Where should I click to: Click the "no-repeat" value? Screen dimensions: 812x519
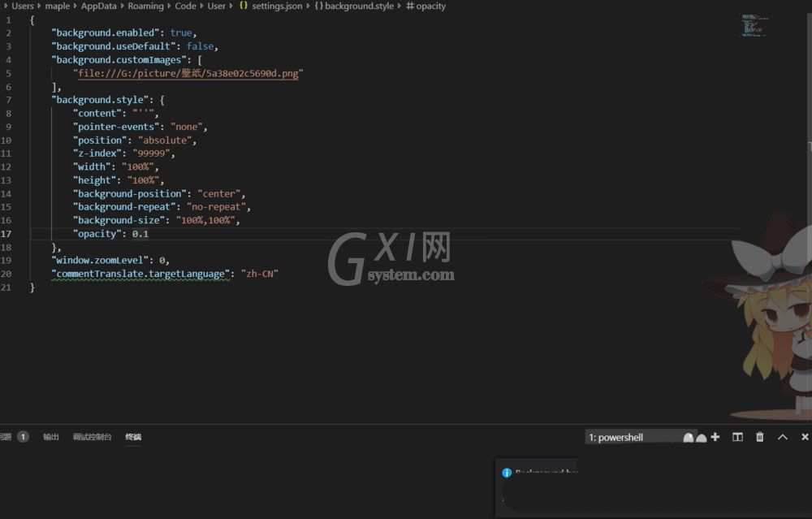[216, 206]
